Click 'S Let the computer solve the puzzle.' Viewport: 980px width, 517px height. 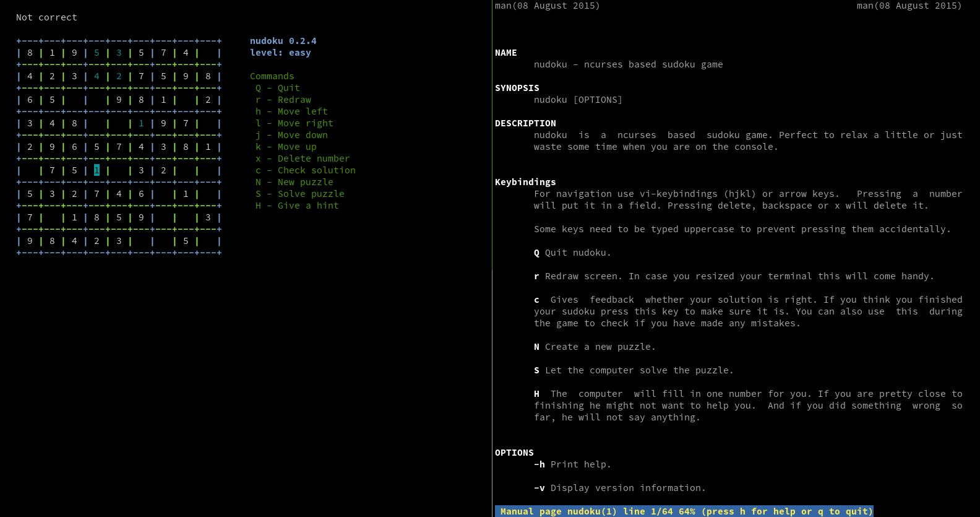(634, 370)
